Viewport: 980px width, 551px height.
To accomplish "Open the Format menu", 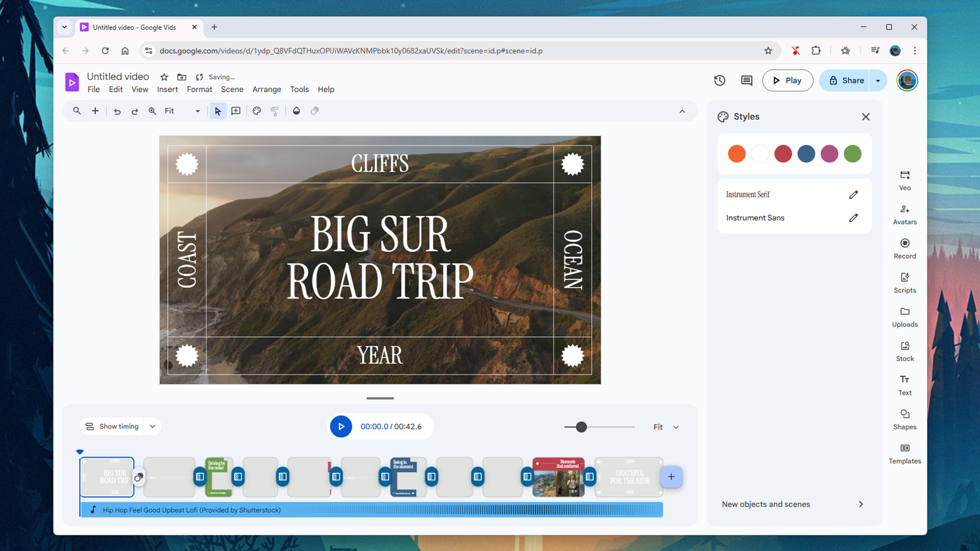I will 199,89.
